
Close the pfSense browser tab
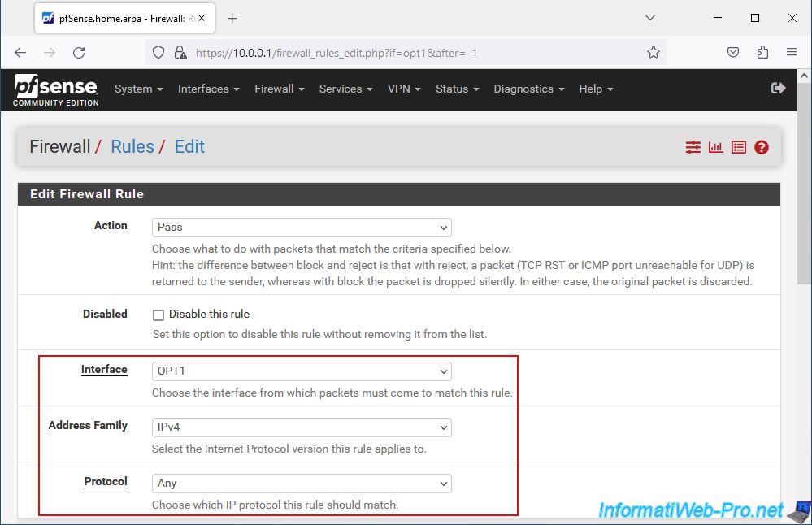pyautogui.click(x=202, y=18)
